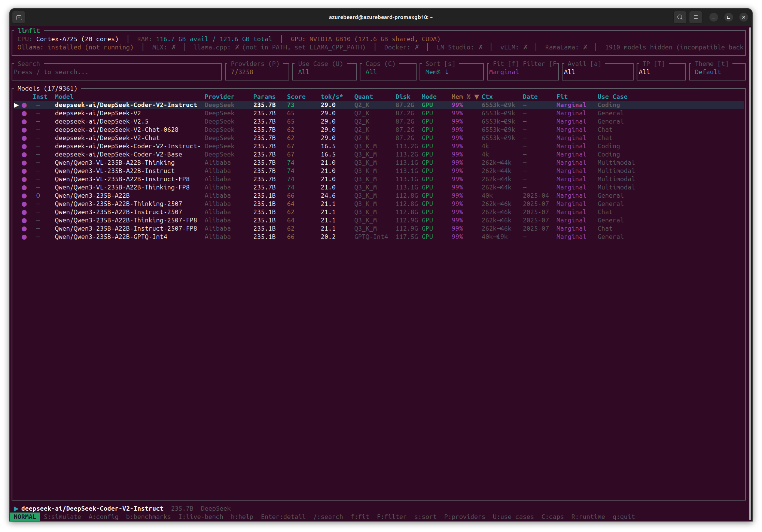Click the Disk column header

(403, 97)
